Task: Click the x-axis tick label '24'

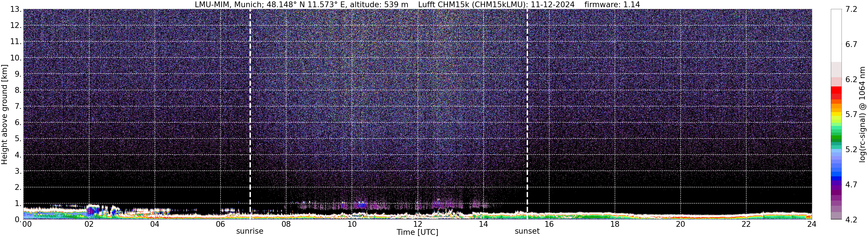Action: pos(812,224)
